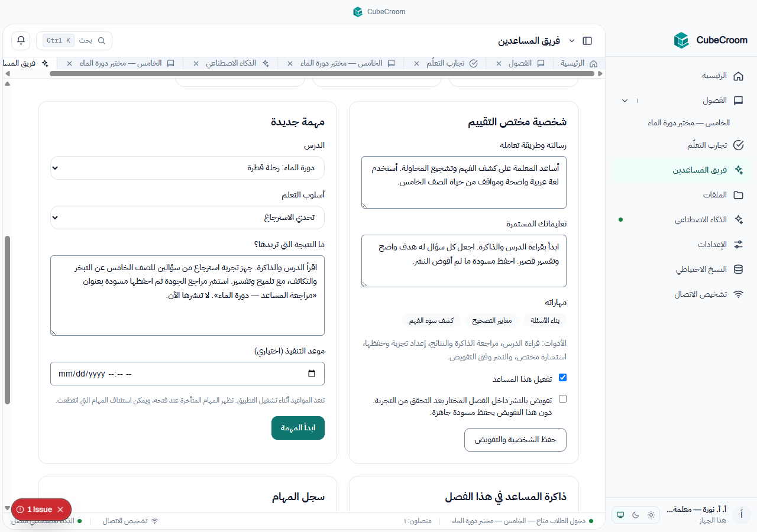Open تشخيص الاتصال wifi item in the sidebar
The height and width of the screenshot is (532, 757).
[681, 294]
